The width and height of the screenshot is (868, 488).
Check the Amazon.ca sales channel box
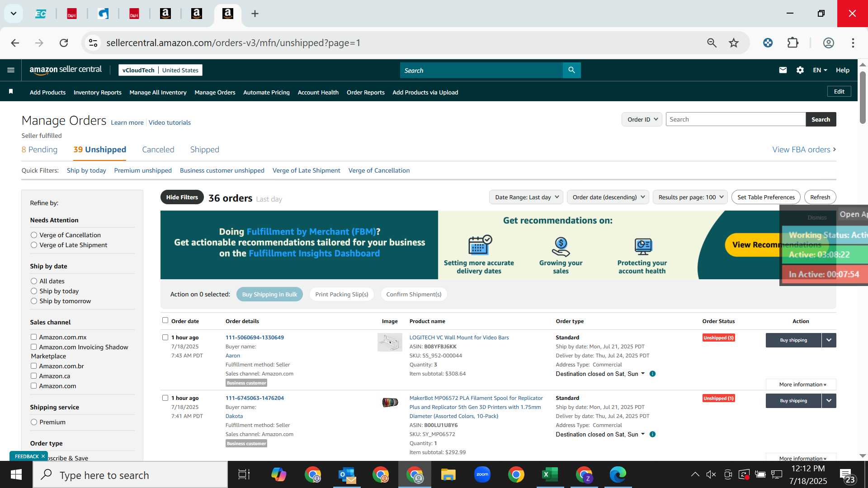[33, 376]
